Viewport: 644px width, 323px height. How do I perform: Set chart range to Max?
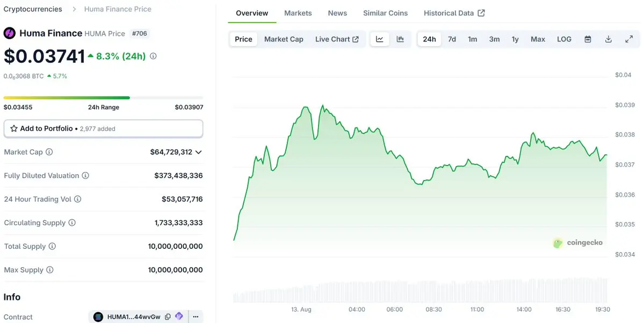538,39
